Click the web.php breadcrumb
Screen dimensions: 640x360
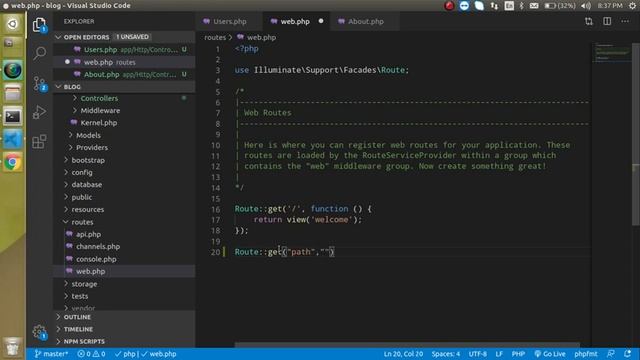(257, 37)
